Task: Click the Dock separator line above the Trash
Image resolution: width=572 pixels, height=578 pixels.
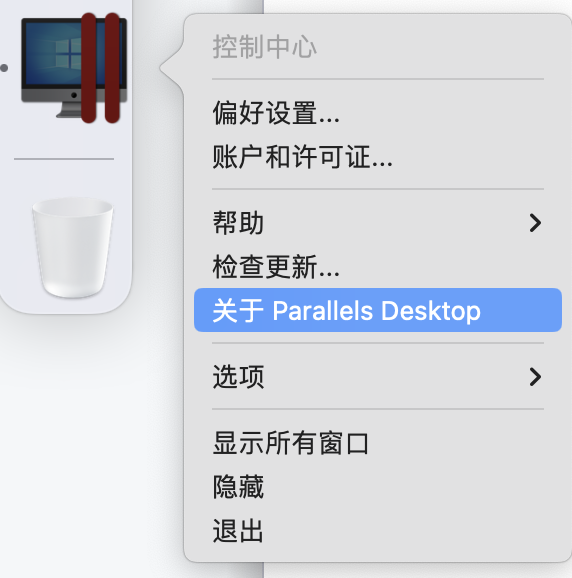Action: (x=64, y=159)
